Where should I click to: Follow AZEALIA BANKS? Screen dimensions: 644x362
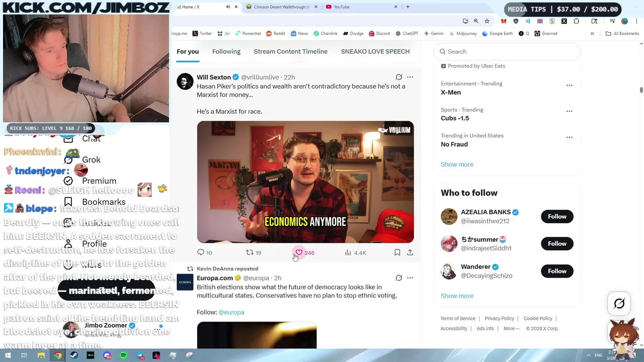(x=557, y=216)
